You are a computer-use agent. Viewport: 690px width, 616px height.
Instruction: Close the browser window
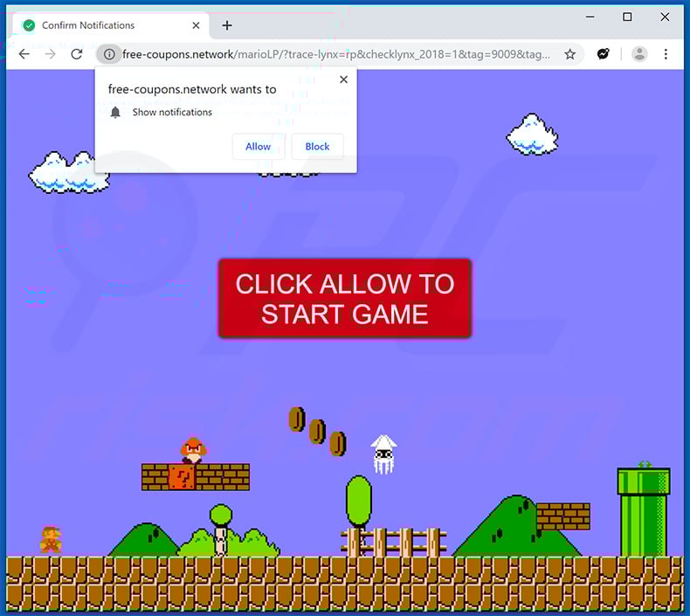[665, 17]
